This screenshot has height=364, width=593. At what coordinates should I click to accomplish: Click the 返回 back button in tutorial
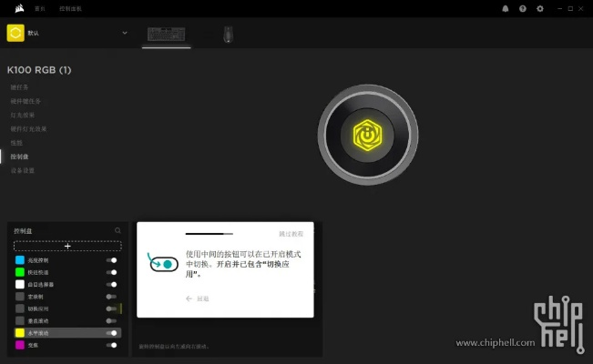click(199, 298)
